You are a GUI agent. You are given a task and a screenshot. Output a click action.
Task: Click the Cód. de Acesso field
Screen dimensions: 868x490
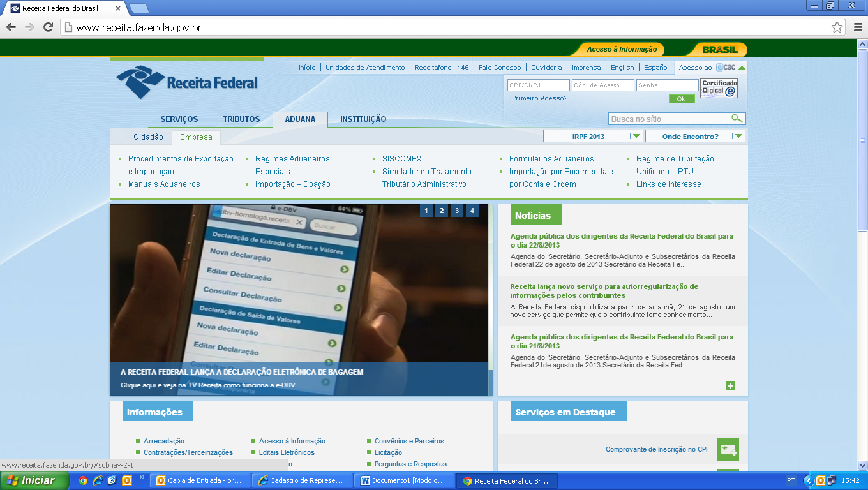click(x=603, y=85)
